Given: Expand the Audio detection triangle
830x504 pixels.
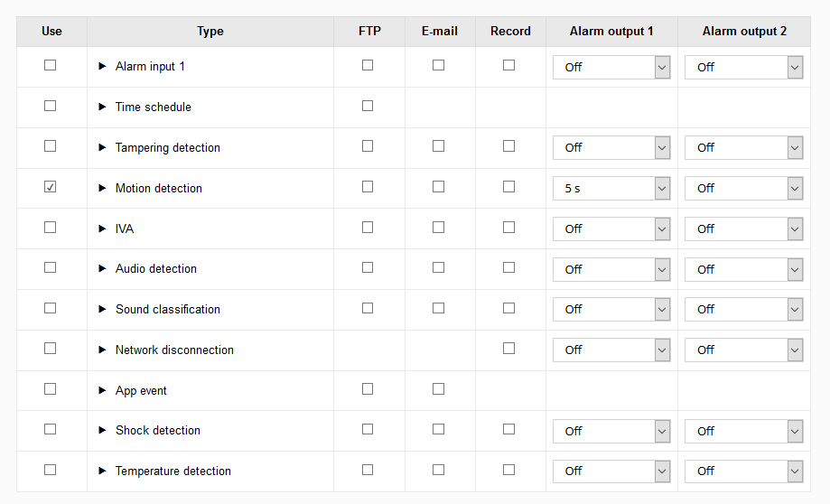Looking at the screenshot, I should (102, 269).
